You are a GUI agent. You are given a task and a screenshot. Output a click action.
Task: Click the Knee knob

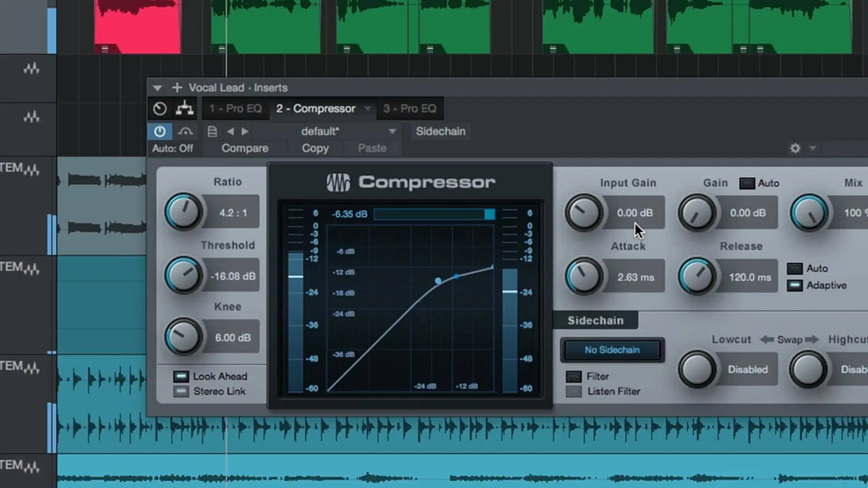(x=183, y=337)
